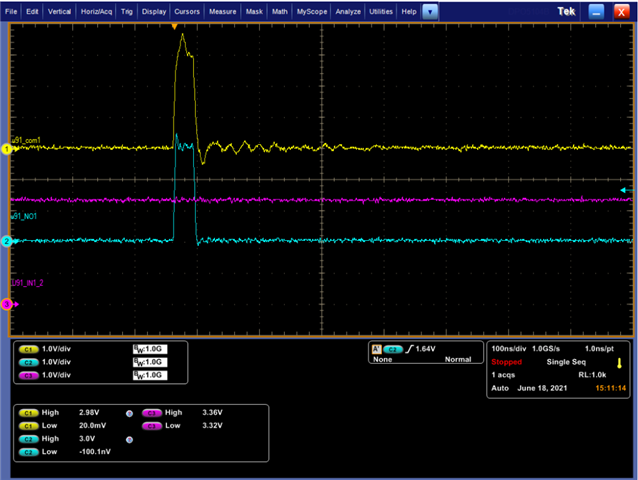Screen dimensions: 638x480
Task: Click C3 bandwidth Bw:1.0G field
Action: click(150, 375)
